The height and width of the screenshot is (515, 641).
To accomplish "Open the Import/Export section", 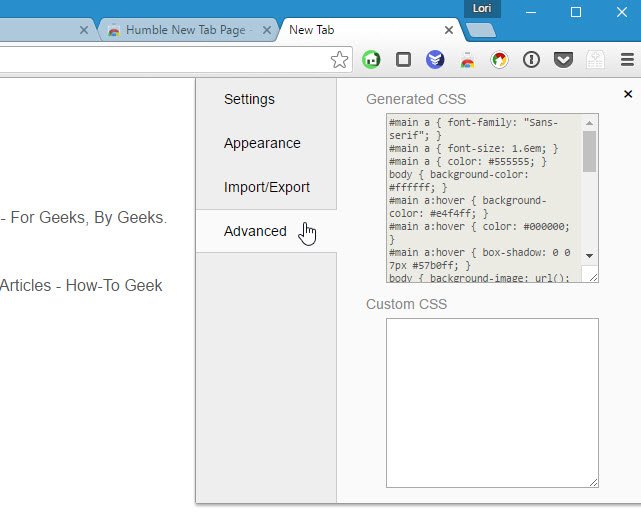I will point(266,187).
